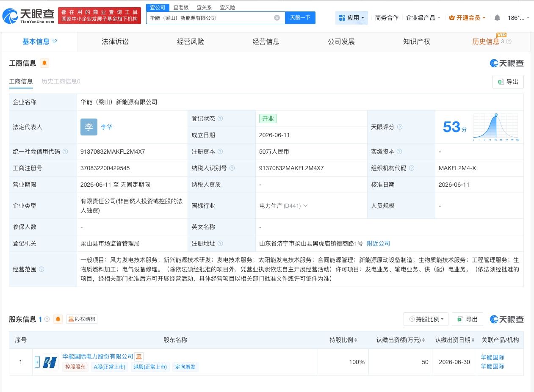Select the 工商信息 sub-tab
The image size is (534, 392).
[x=21, y=82]
